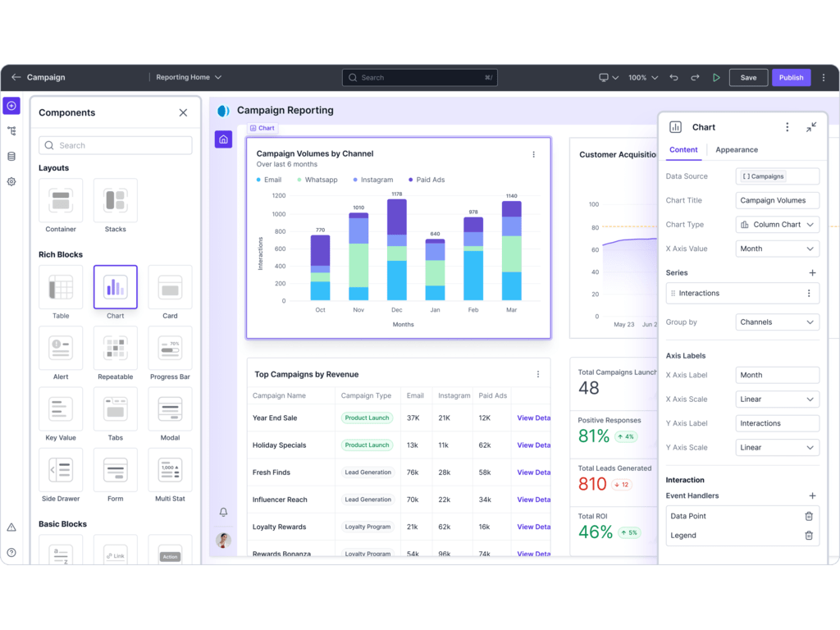The width and height of the screenshot is (840, 630).
Task: Click the redo arrow in top toolbar
Action: click(x=695, y=78)
